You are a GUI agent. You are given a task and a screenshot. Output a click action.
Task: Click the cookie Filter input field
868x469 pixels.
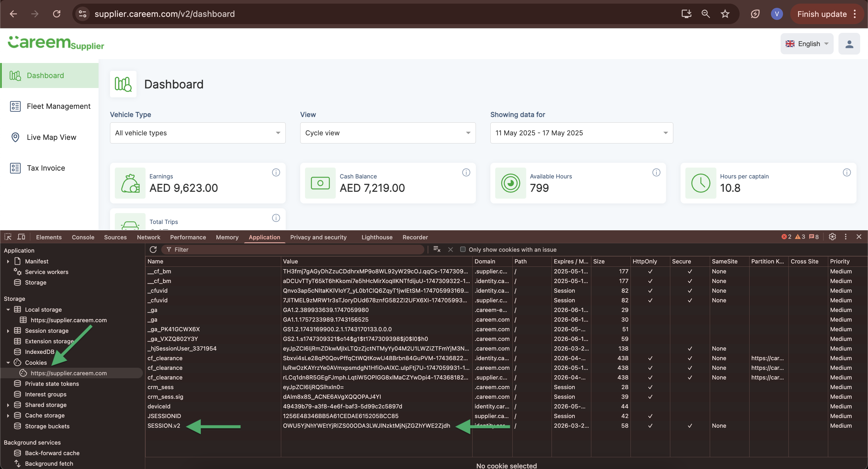click(x=292, y=249)
